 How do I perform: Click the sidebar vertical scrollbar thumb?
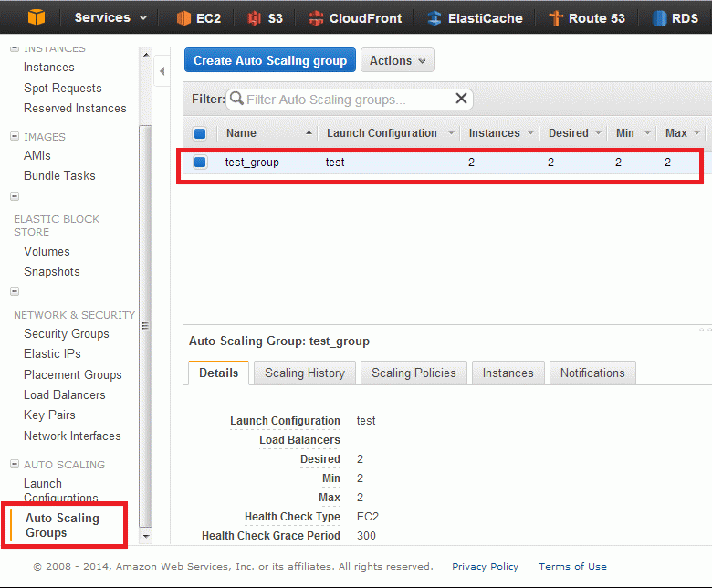146,327
